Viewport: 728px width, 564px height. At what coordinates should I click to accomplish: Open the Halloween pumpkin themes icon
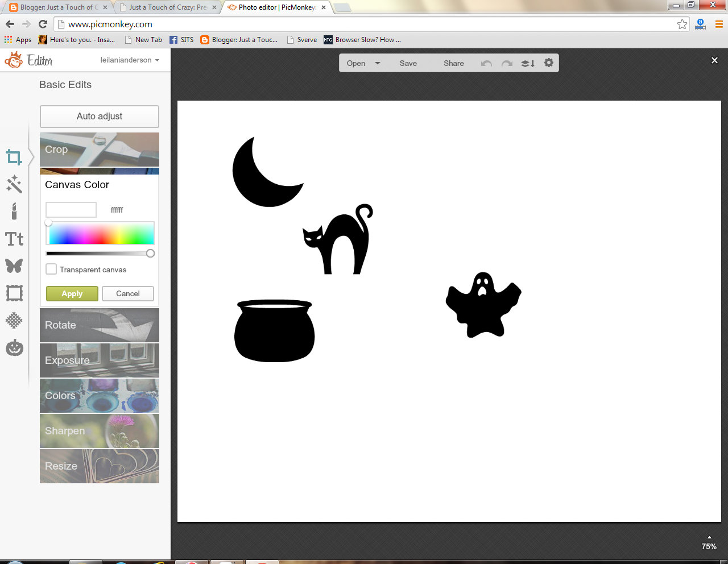tap(14, 347)
